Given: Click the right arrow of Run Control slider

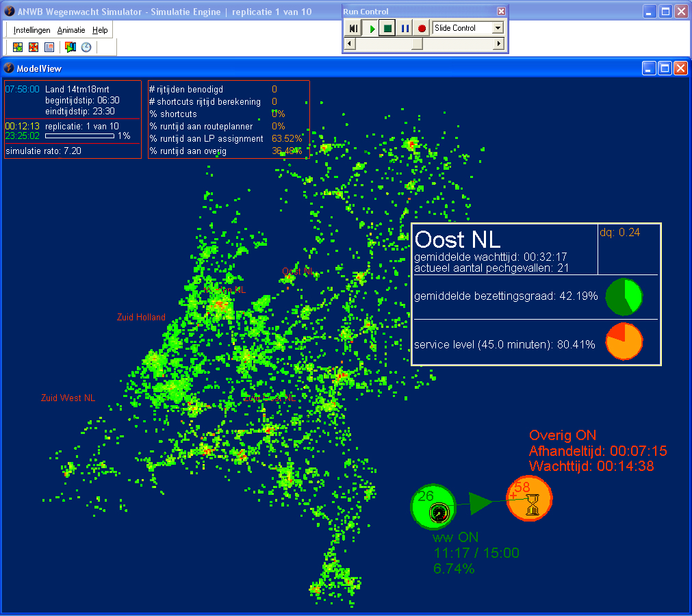Looking at the screenshot, I should (x=499, y=44).
